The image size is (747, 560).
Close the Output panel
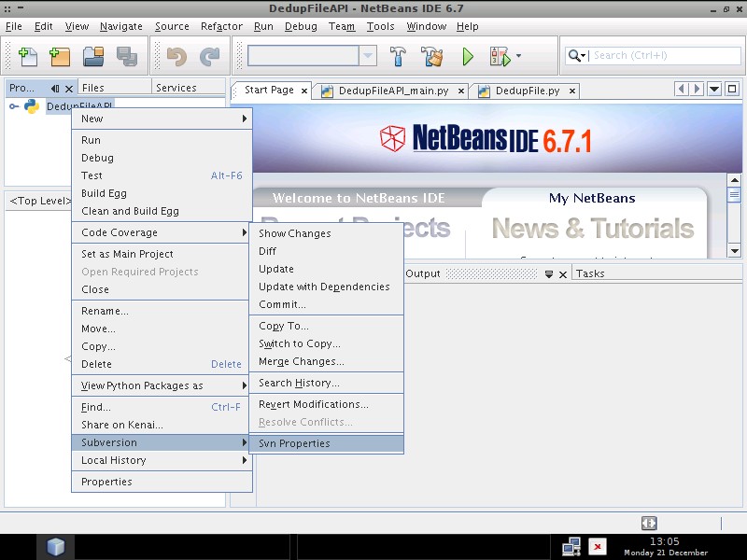click(x=563, y=274)
